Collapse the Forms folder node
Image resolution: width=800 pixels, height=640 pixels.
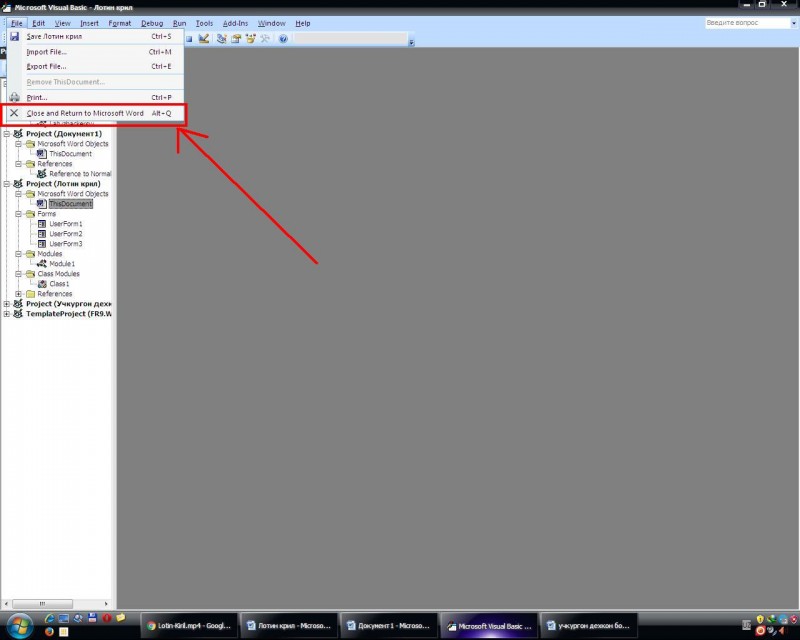pyautogui.click(x=18, y=214)
